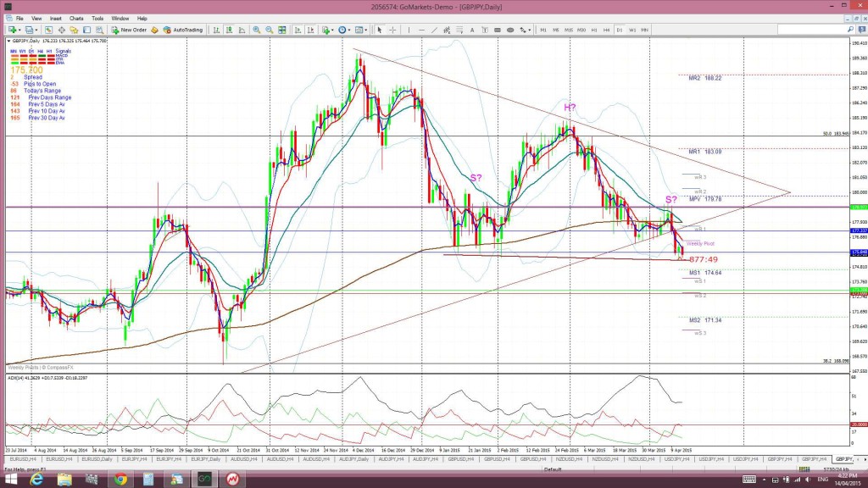Open the Tools menu

point(97,19)
